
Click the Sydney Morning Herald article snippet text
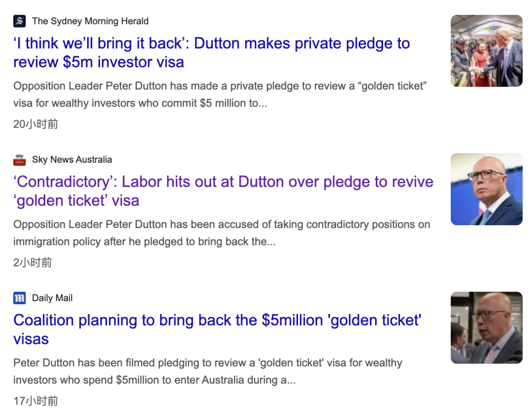(x=219, y=95)
